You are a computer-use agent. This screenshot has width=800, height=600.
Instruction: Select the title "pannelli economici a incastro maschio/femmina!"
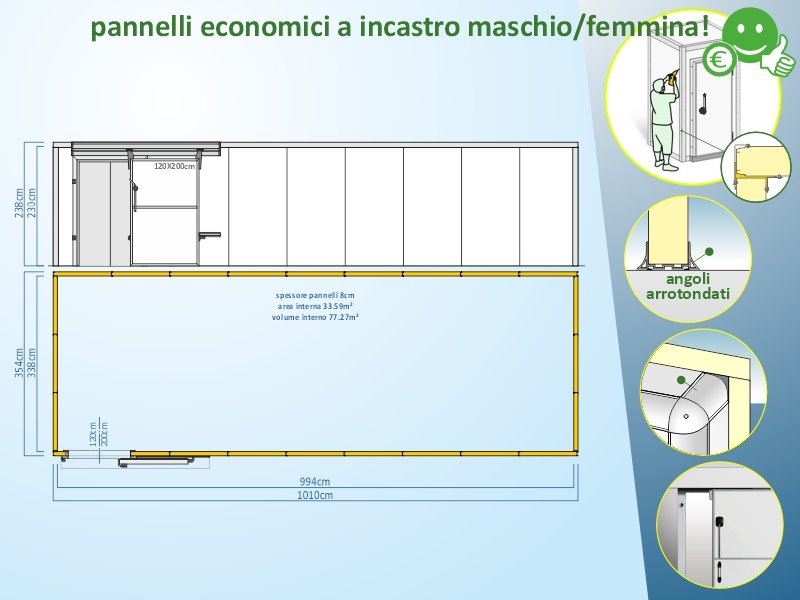tap(400, 27)
